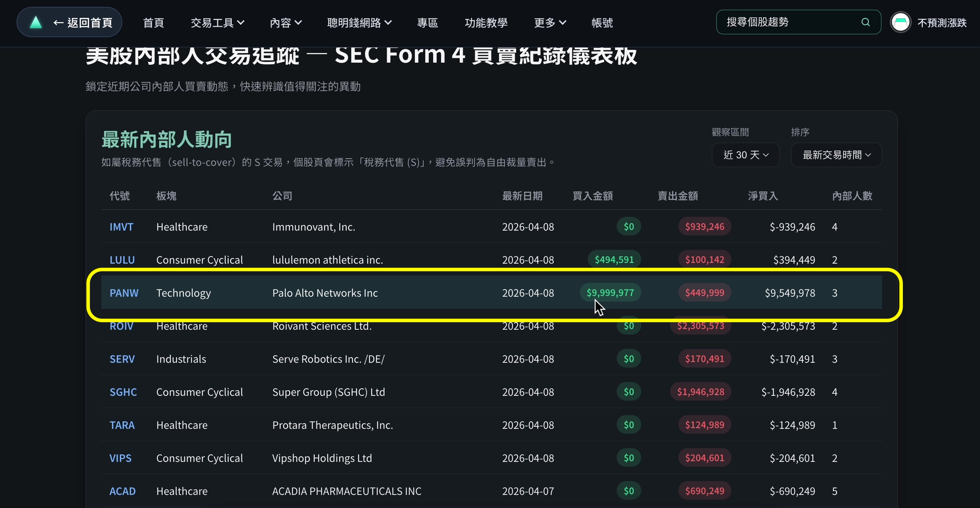Open the user avatar icon
The image size is (980, 508).
tap(900, 22)
